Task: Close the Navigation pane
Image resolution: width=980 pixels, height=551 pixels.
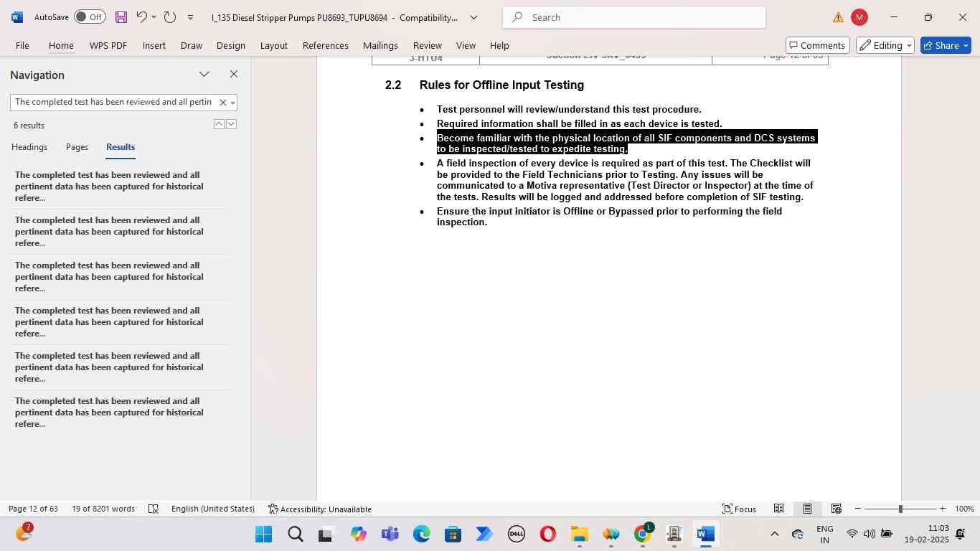Action: click(x=233, y=74)
